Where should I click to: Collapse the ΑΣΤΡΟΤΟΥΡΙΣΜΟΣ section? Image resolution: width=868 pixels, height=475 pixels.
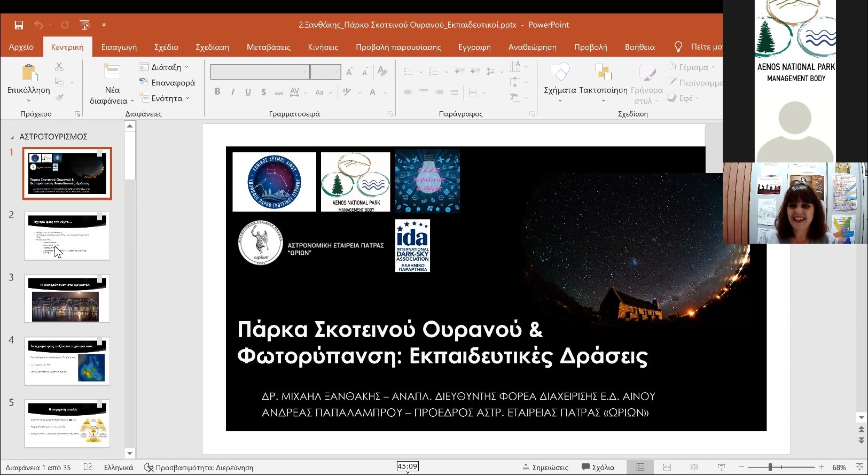pos(12,137)
